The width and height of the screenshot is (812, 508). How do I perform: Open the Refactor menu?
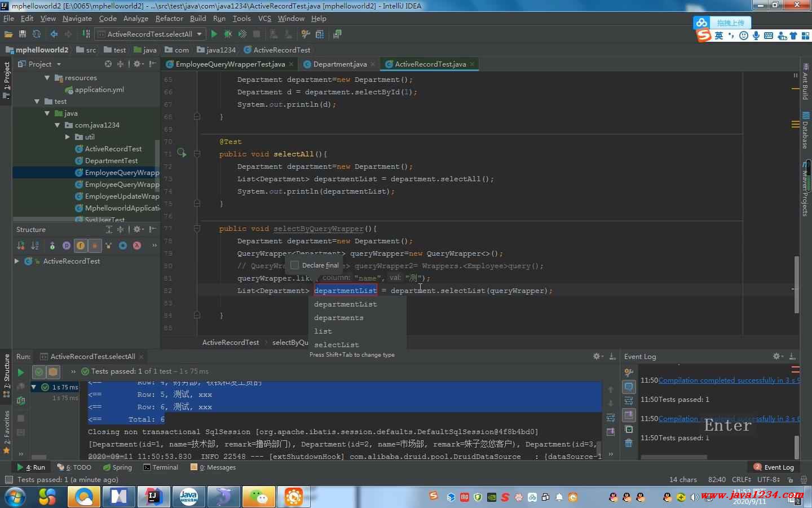coord(169,19)
